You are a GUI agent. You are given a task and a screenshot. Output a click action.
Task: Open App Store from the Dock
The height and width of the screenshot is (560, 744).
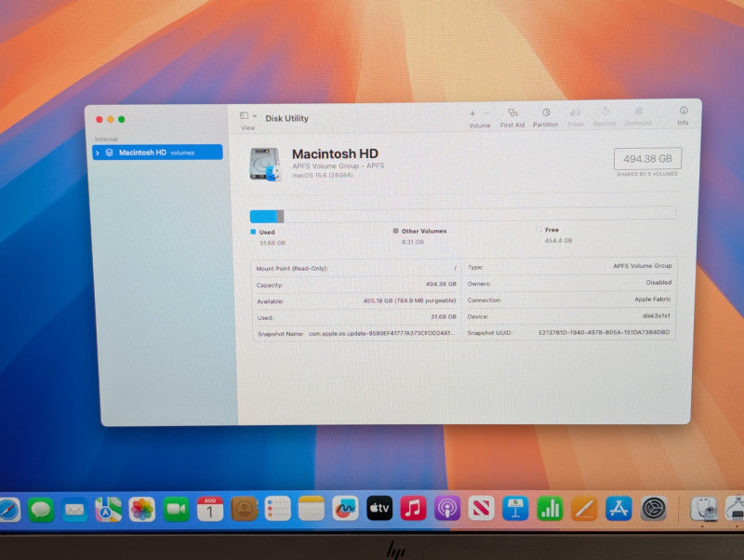point(618,509)
